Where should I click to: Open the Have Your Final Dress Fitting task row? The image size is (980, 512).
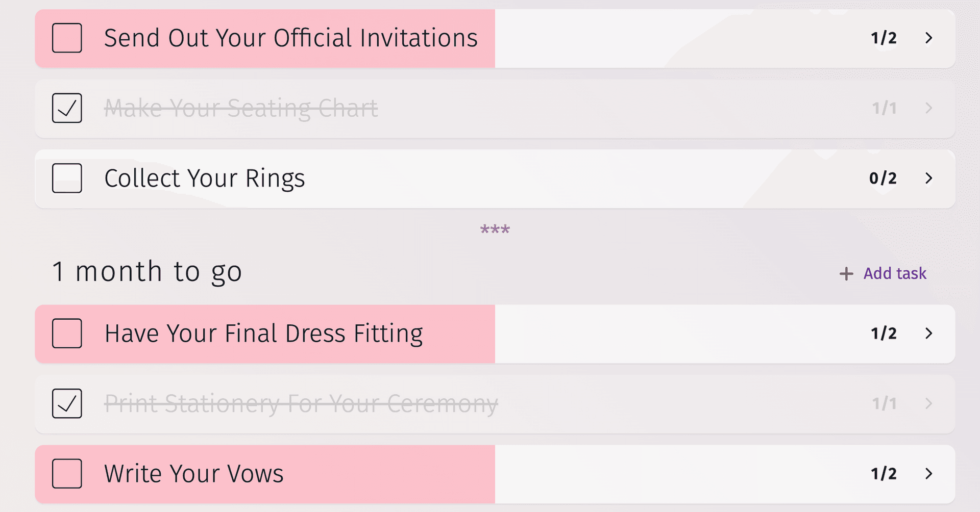coord(306,334)
